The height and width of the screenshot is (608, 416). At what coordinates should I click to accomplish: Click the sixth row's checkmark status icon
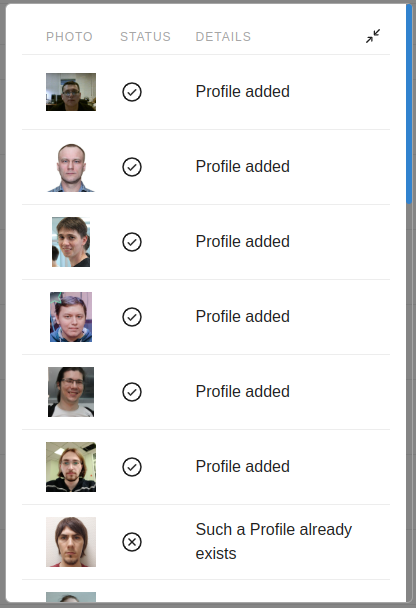132,467
